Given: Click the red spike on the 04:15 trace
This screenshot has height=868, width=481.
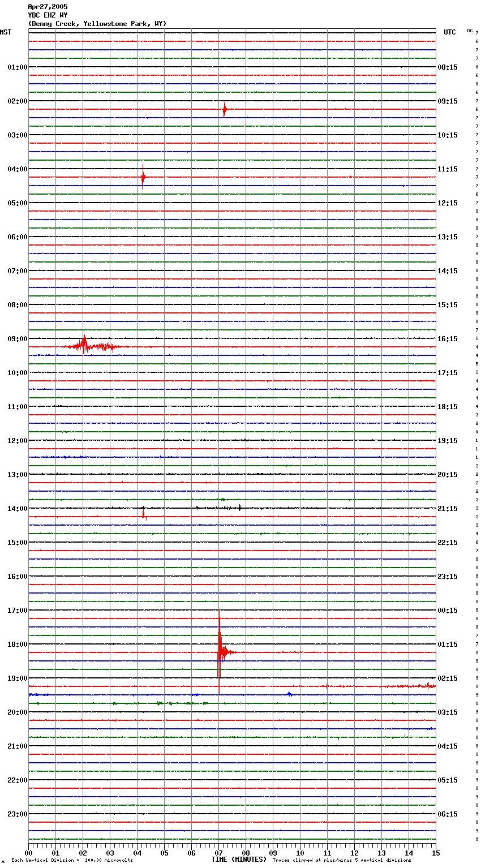Looking at the screenshot, I should tap(143, 177).
